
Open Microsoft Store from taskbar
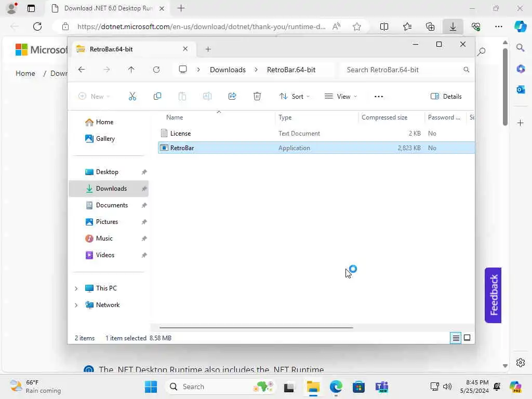coord(358,387)
